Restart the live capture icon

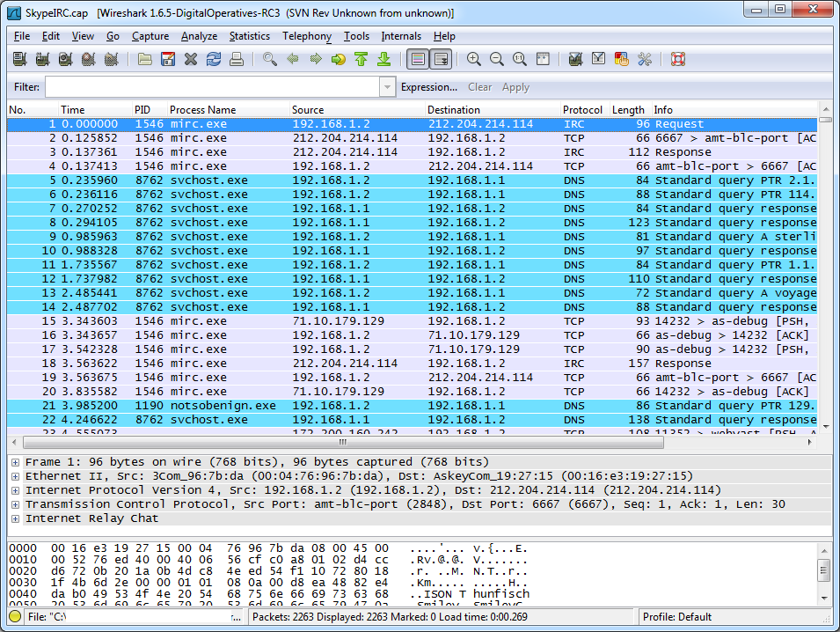click(112, 59)
